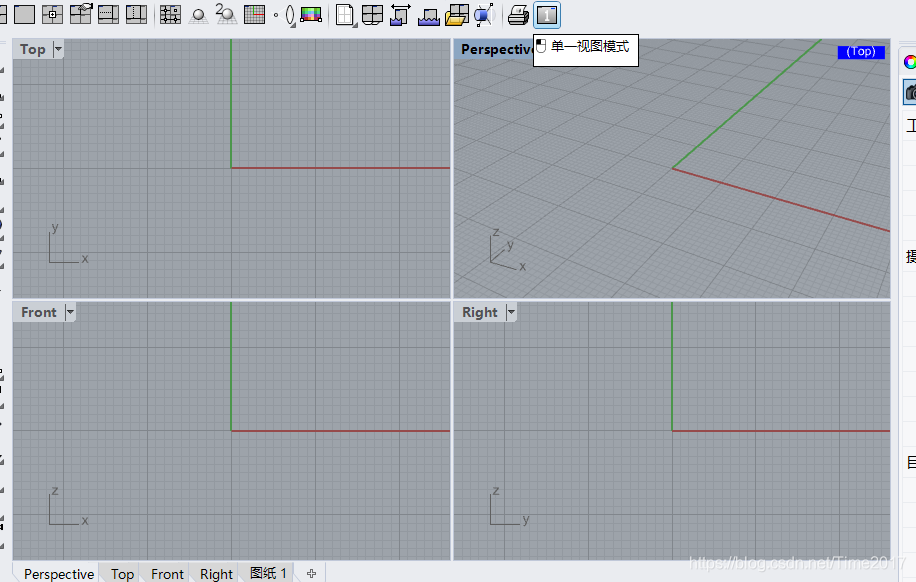
Task: Click the viewport properties icon with hand
Action: pos(81,14)
